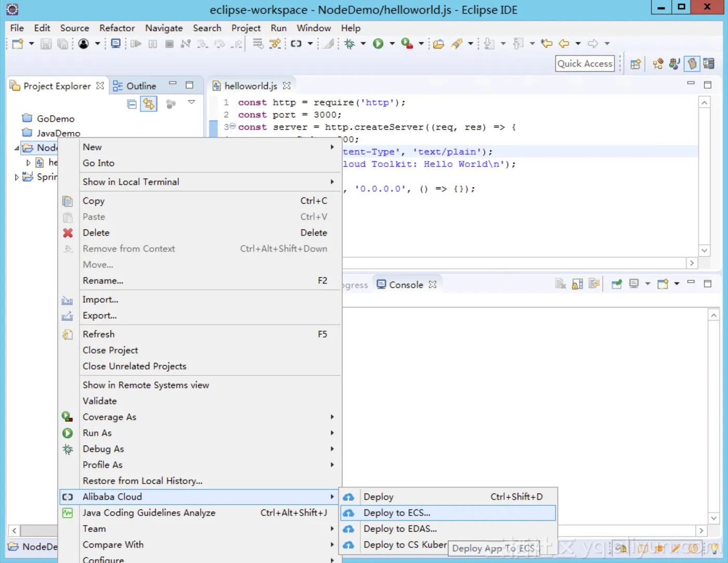Click the Terminate stop icon
728x563 pixels.
(x=169, y=44)
